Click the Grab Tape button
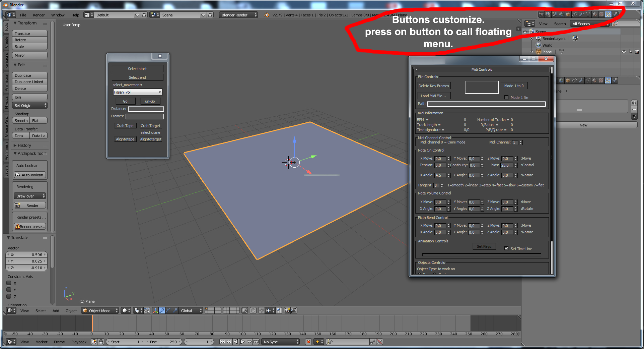The height and width of the screenshot is (349, 644). click(125, 126)
